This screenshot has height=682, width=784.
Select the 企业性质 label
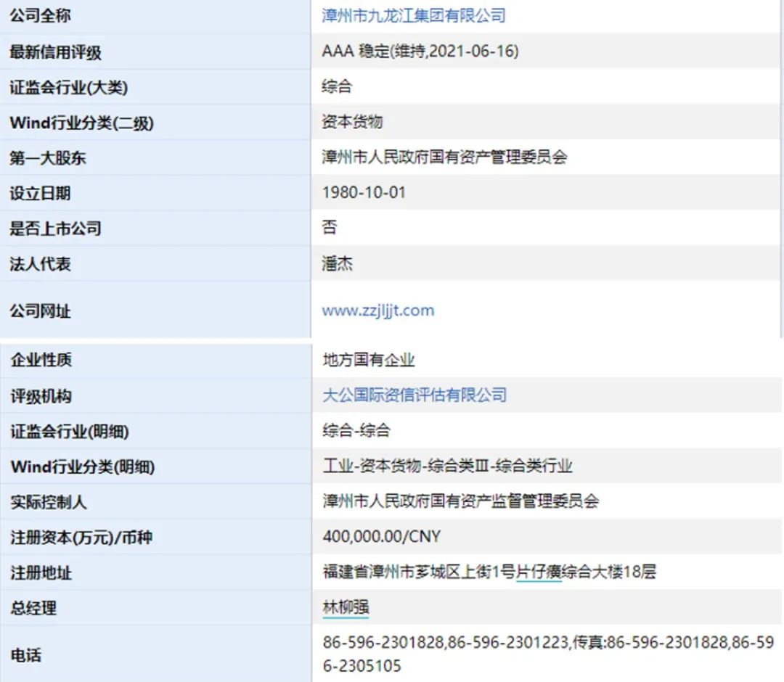point(41,360)
